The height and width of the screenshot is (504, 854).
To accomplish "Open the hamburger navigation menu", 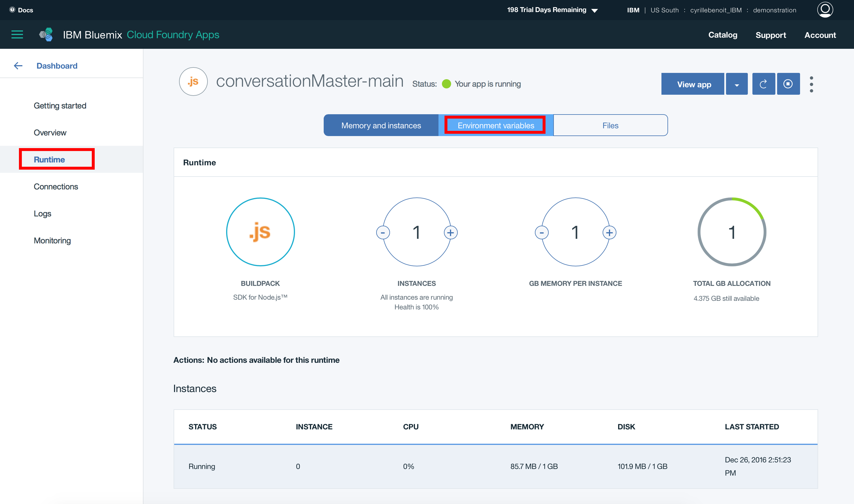I will (x=17, y=35).
